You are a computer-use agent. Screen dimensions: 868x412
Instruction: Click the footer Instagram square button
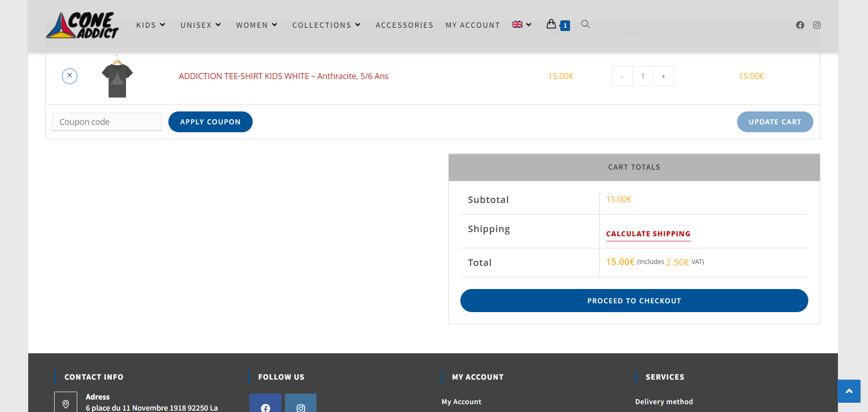coord(301,403)
